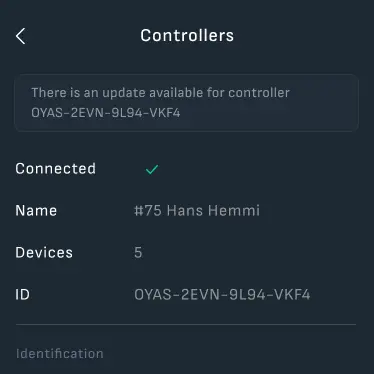Select the device count value 5
Image resolution: width=374 pixels, height=374 pixels.
point(138,253)
